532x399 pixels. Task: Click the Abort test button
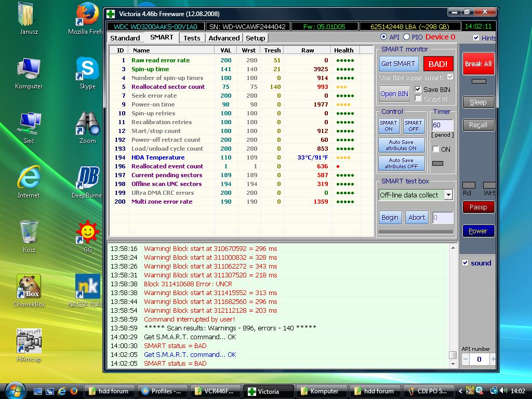click(x=417, y=218)
